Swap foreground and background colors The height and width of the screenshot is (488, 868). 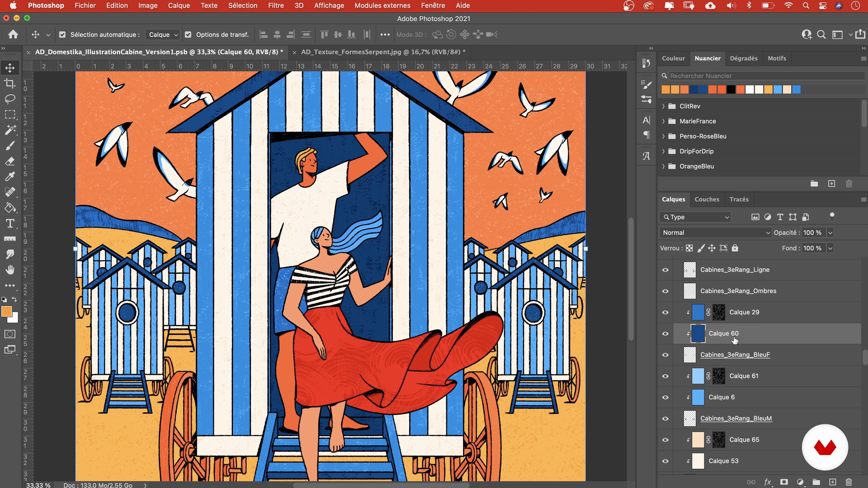click(14, 299)
